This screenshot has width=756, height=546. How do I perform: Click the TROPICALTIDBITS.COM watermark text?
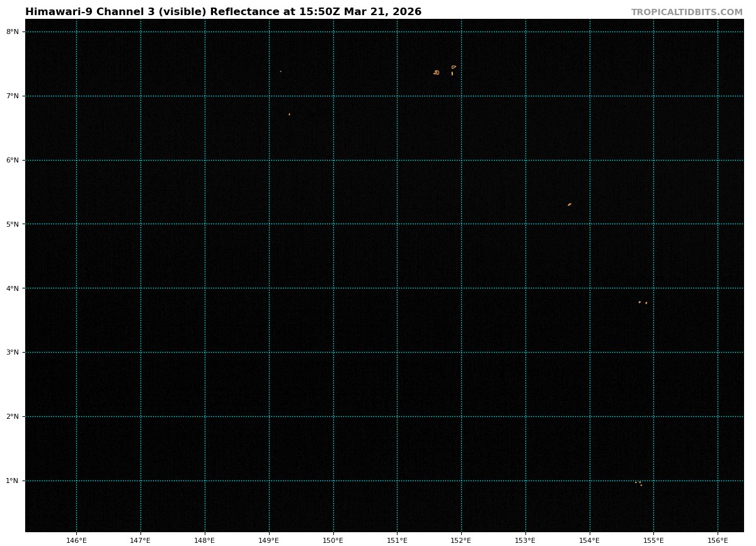687,12
